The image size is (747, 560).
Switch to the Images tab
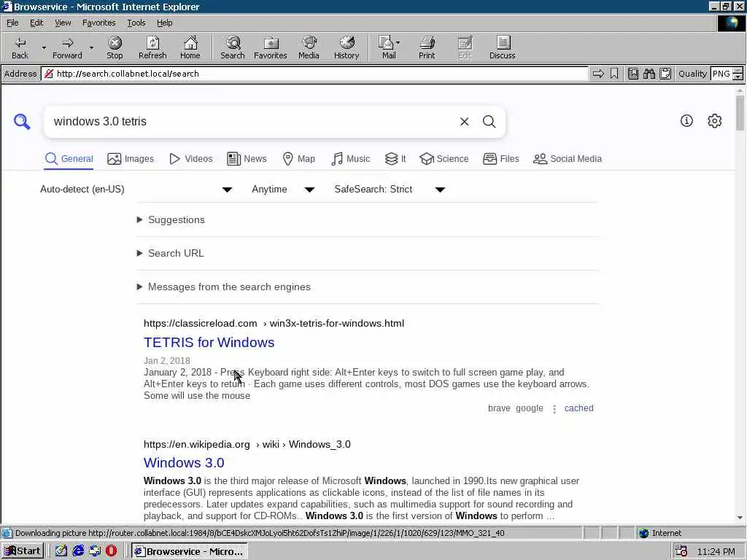tap(131, 159)
